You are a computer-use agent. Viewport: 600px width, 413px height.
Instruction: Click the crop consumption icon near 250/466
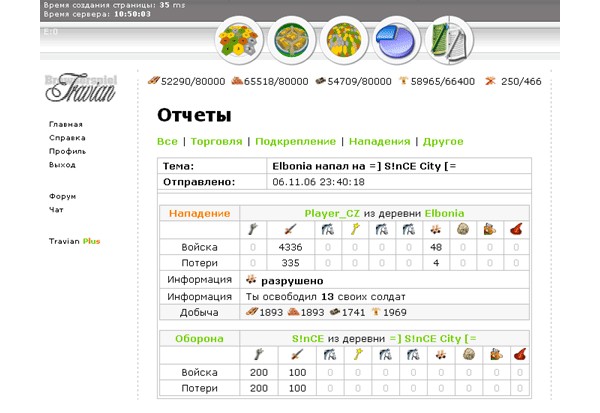[490, 81]
